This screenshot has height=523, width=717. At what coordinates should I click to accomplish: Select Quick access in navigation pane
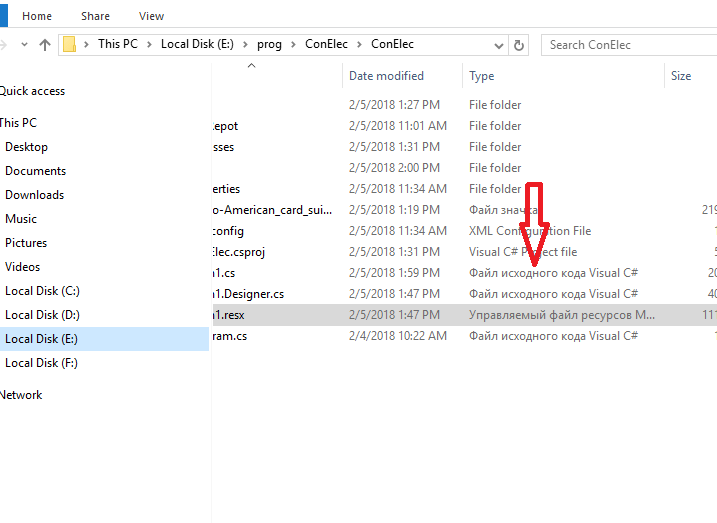[x=32, y=91]
